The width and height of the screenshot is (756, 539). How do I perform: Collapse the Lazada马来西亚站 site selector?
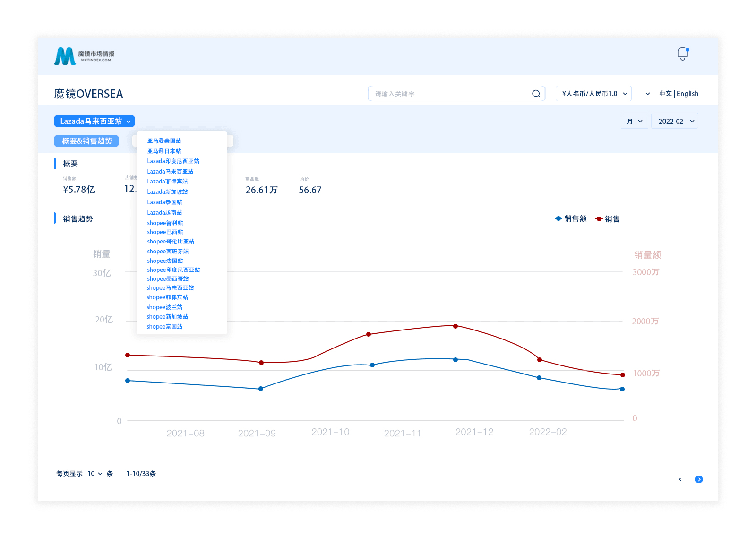(x=94, y=121)
